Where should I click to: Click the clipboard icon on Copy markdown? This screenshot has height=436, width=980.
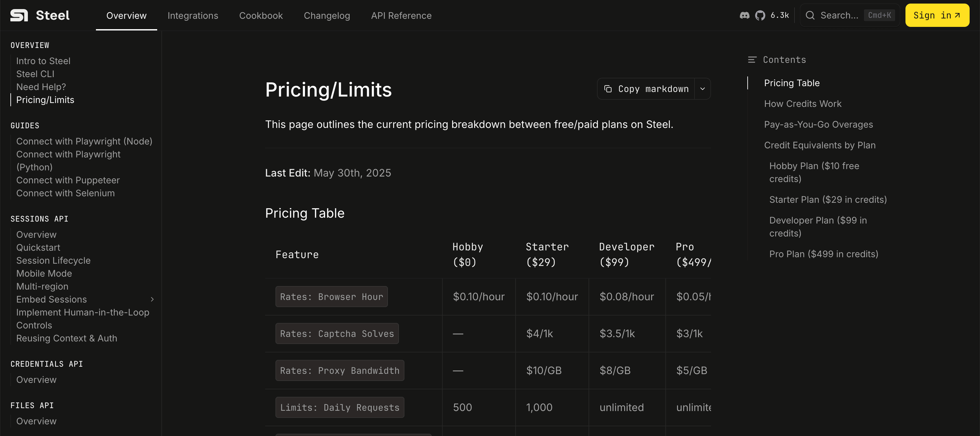coord(608,88)
